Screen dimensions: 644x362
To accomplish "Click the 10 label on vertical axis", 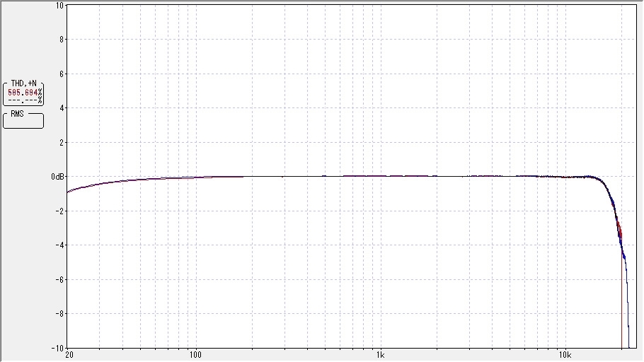I will pyautogui.click(x=60, y=6).
